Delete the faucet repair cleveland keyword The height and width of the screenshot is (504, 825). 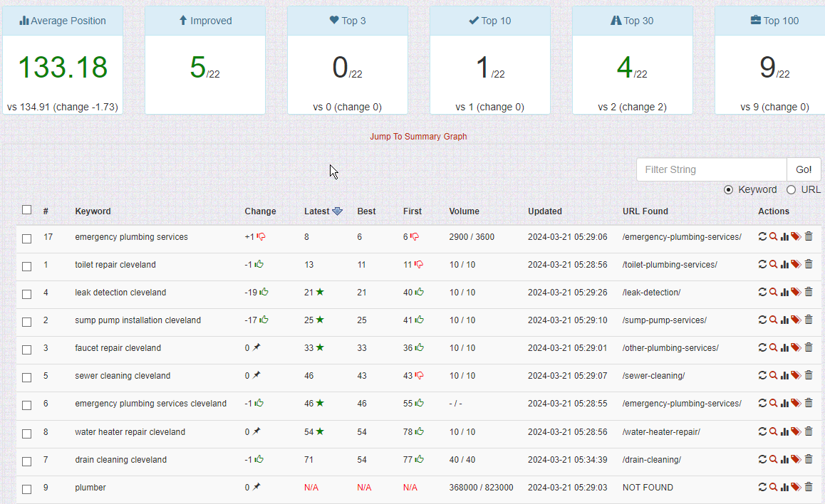809,348
